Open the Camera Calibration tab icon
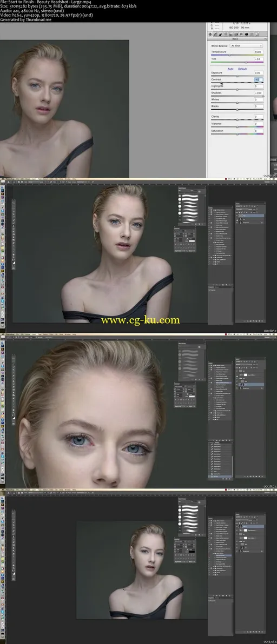 [247, 34]
